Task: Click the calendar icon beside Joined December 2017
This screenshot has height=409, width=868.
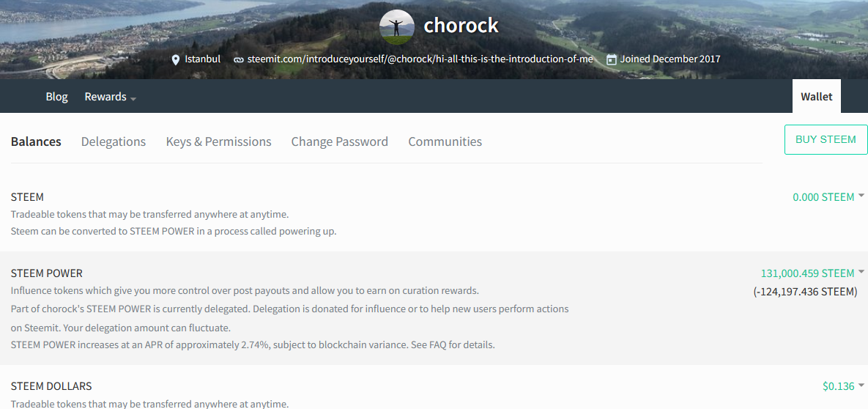Action: click(612, 59)
